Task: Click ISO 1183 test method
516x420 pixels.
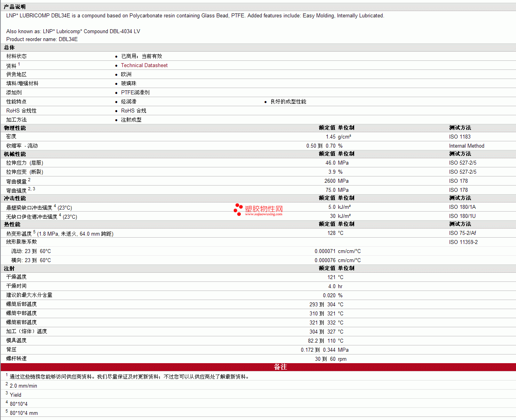Action: pos(460,137)
